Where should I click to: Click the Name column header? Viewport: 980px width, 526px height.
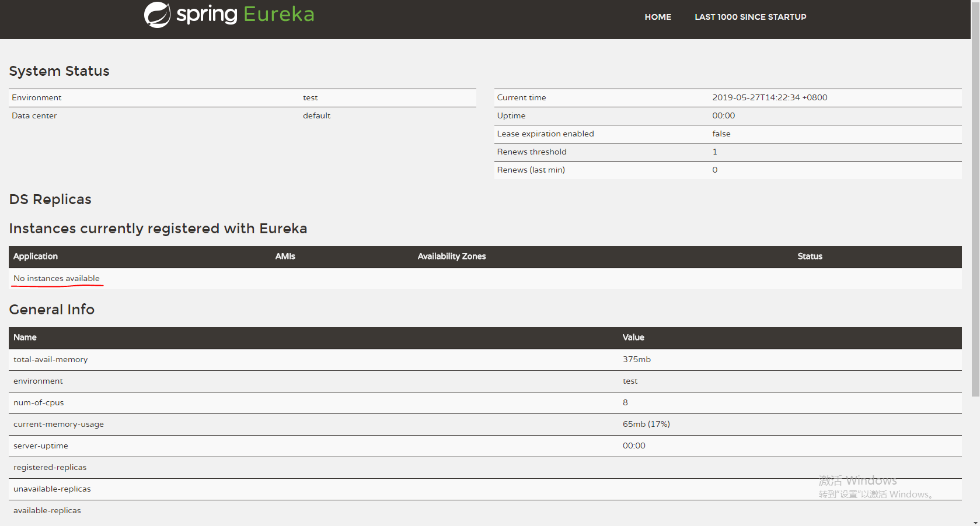coord(25,337)
